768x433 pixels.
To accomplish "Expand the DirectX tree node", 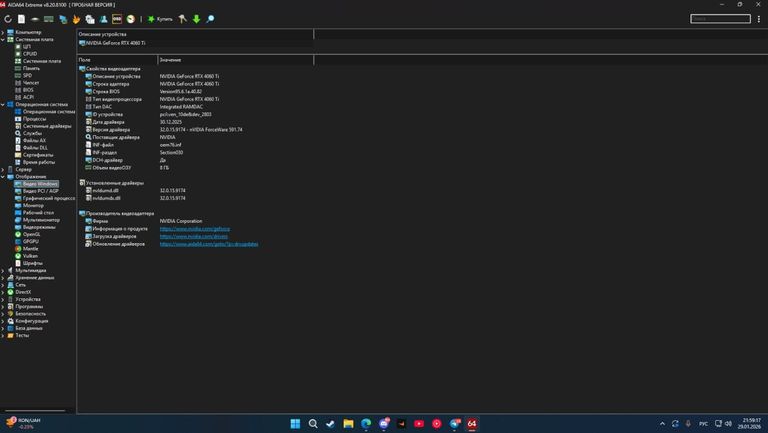I will [3, 292].
